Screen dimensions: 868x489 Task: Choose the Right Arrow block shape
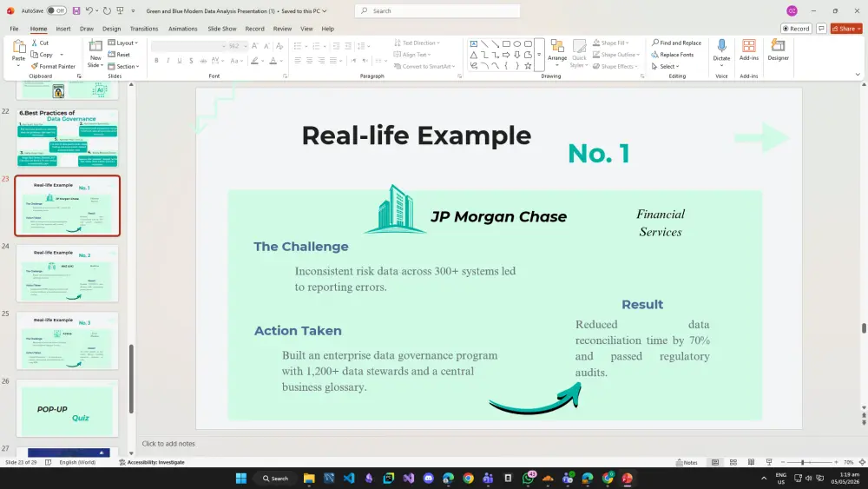(506, 55)
